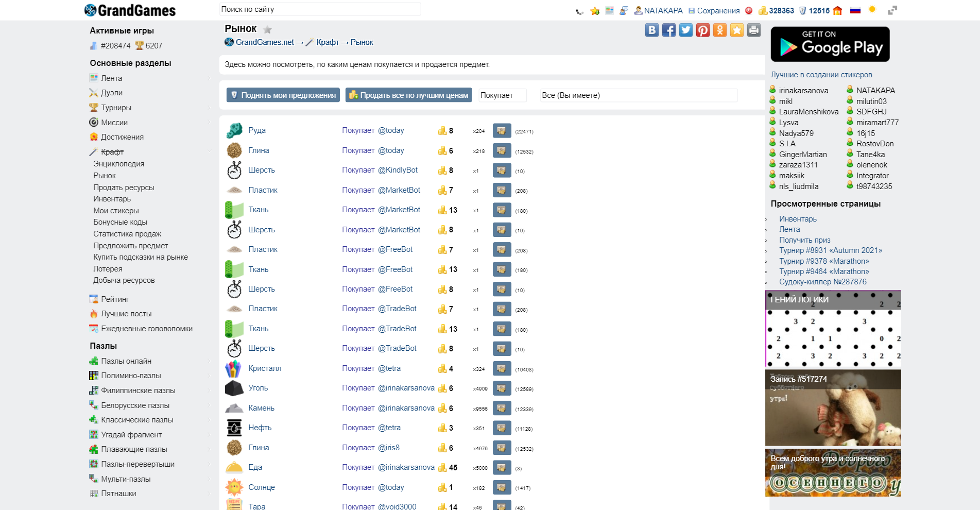Open Энциклопедия in the Крафт submenu
The height and width of the screenshot is (510, 980).
click(x=118, y=164)
